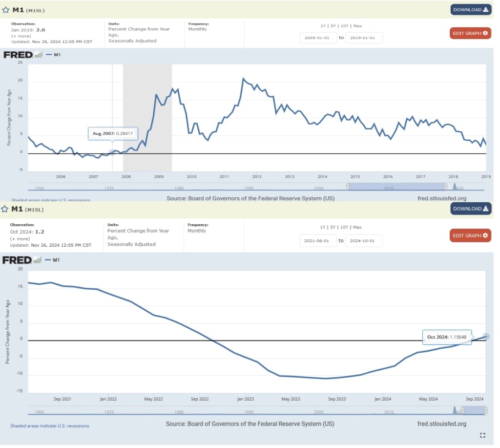Screen dimensions: 500x448
Task: Click the gray recession shaded band
Action: point(147,118)
